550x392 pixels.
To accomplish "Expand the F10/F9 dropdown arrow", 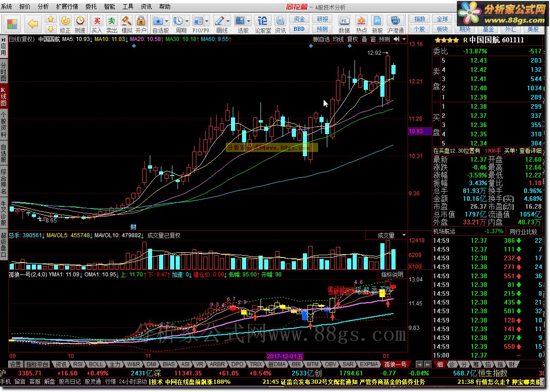I will pos(207,21).
